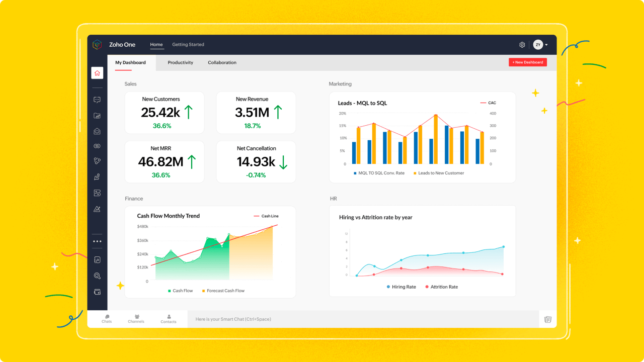
Task: Open the Home icon in the sidebar
Action: coord(97,73)
